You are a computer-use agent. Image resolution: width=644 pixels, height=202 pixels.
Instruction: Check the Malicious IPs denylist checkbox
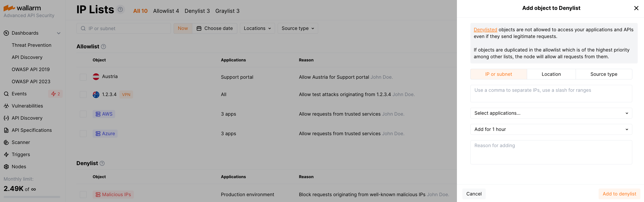click(83, 195)
